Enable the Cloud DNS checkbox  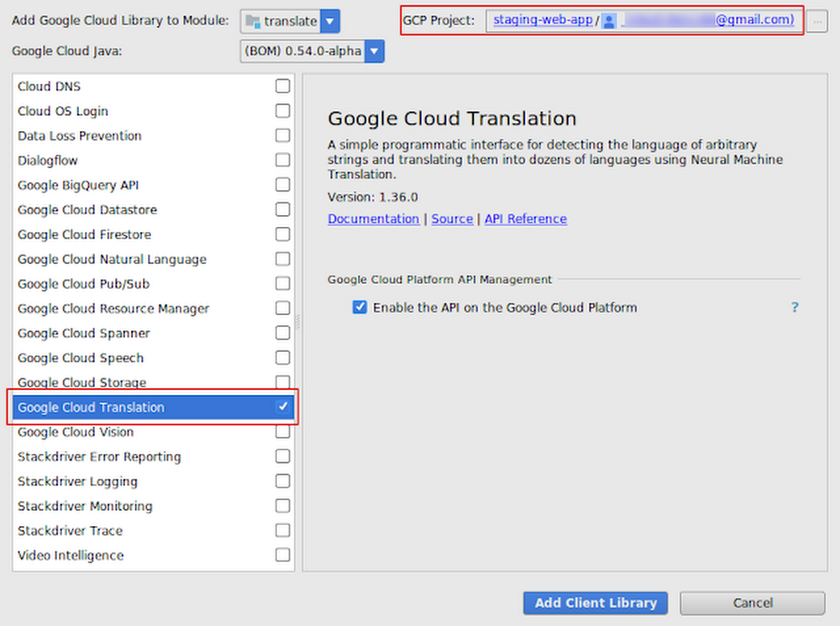point(282,86)
